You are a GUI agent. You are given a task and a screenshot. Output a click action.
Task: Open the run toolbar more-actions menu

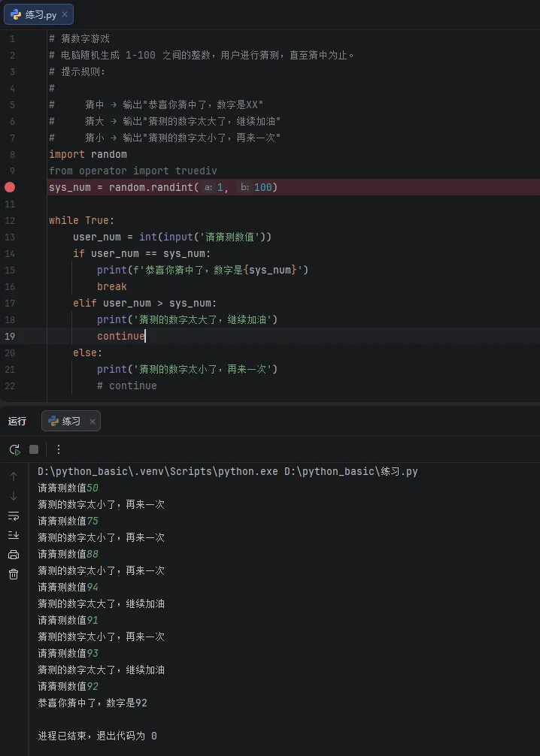pyautogui.click(x=59, y=449)
